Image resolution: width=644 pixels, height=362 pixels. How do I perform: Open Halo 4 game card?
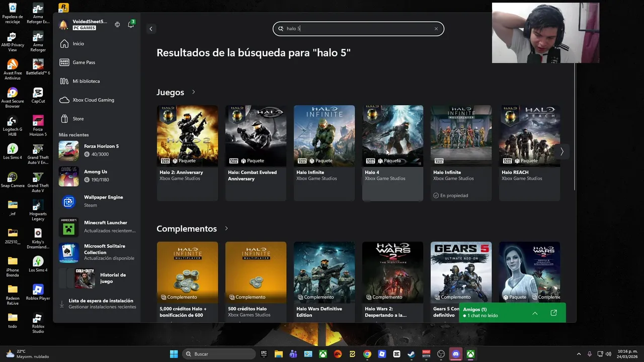[392, 153]
